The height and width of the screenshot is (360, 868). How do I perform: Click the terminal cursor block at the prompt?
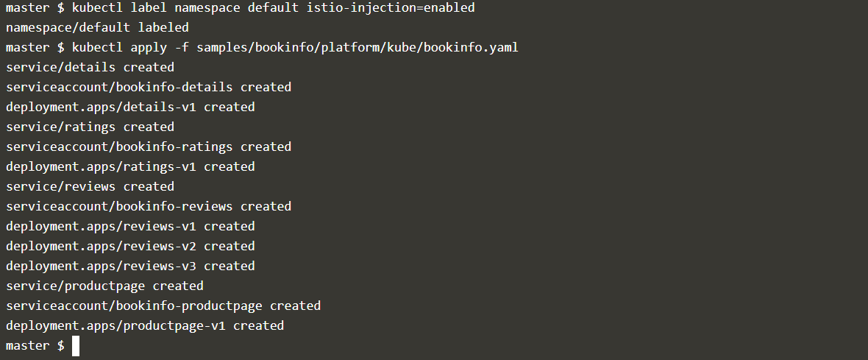[x=75, y=346]
